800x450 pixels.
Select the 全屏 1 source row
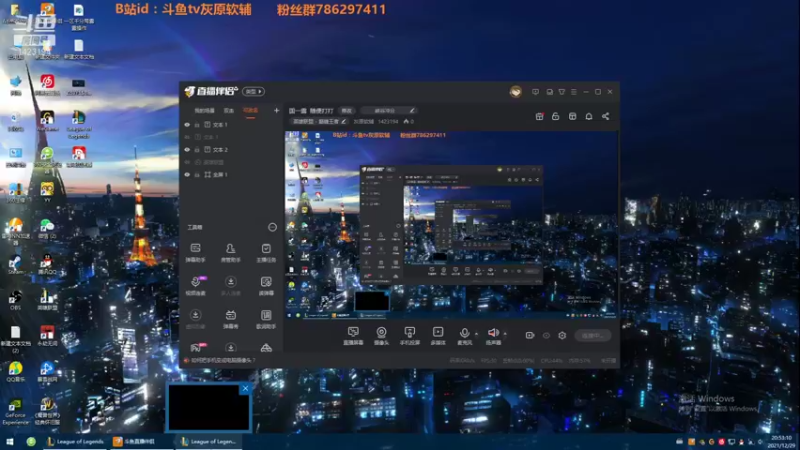point(232,174)
